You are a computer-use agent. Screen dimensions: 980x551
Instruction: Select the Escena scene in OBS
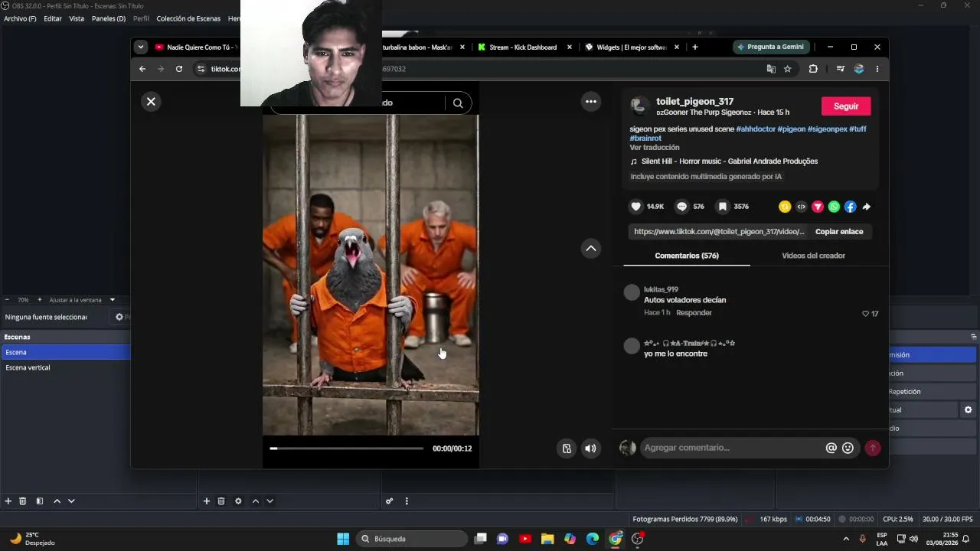pos(65,352)
